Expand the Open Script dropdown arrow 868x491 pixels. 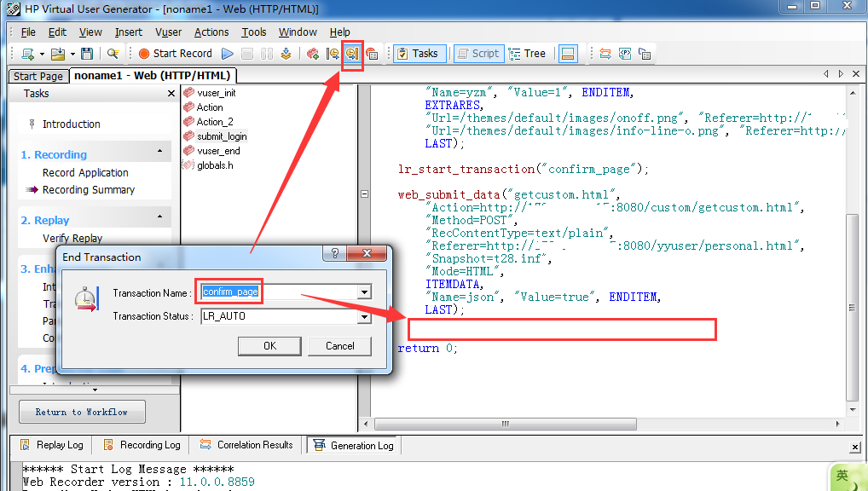coord(72,54)
